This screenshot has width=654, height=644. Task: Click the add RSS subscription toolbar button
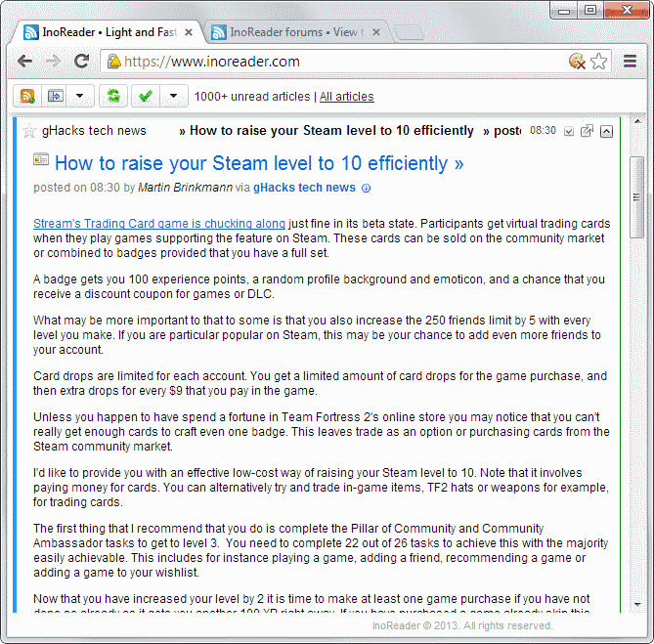click(x=27, y=97)
